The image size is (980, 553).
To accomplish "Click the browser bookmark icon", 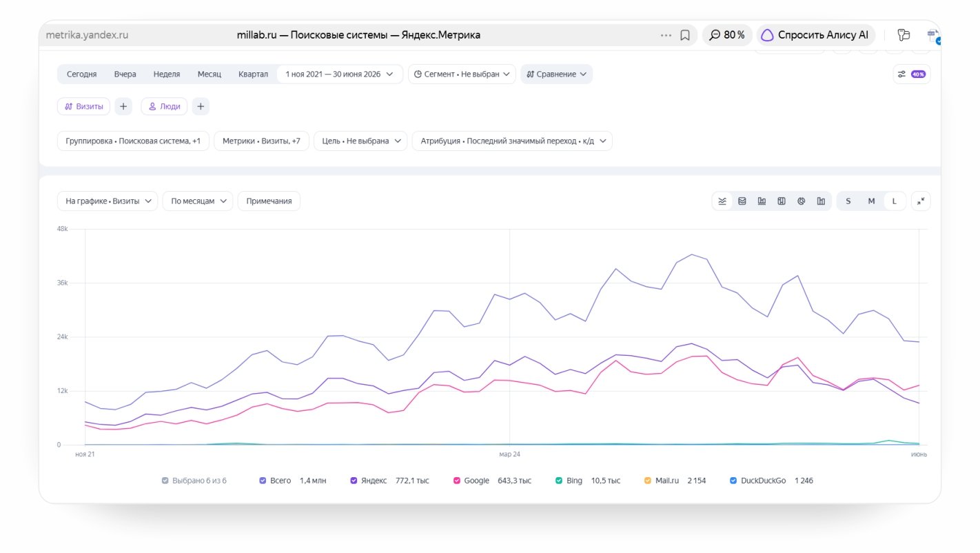I will (x=685, y=35).
